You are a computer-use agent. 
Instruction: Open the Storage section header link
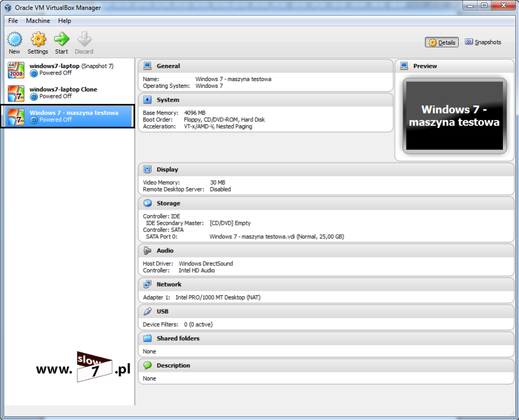(168, 203)
